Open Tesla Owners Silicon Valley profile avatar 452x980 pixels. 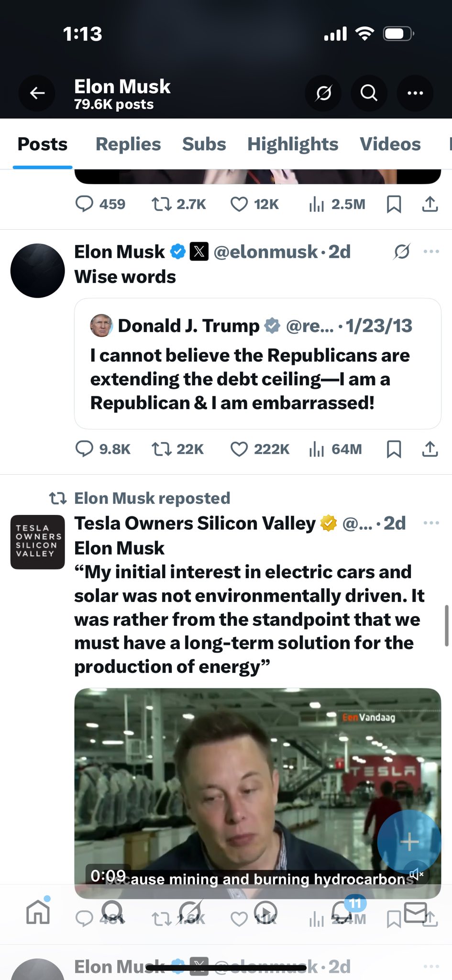pyautogui.click(x=38, y=542)
